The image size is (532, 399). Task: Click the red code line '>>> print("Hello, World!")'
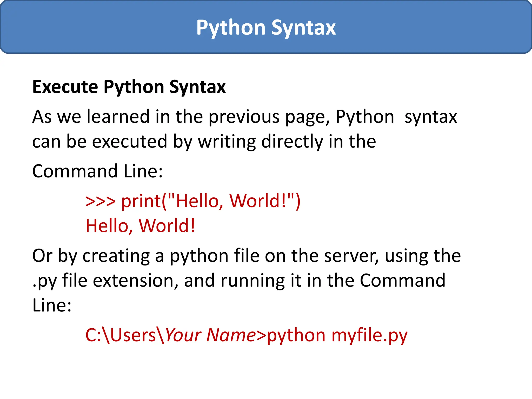click(193, 201)
